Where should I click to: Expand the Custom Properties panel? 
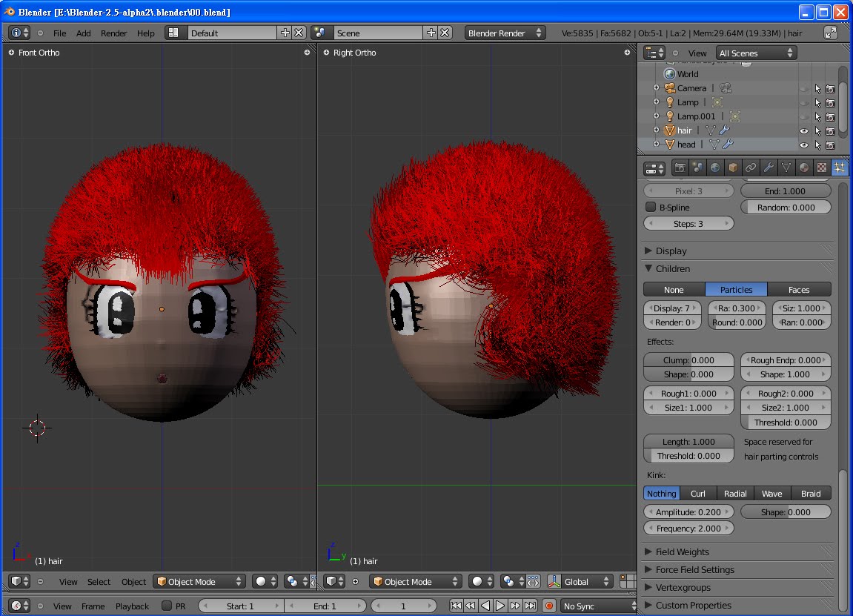coord(648,605)
